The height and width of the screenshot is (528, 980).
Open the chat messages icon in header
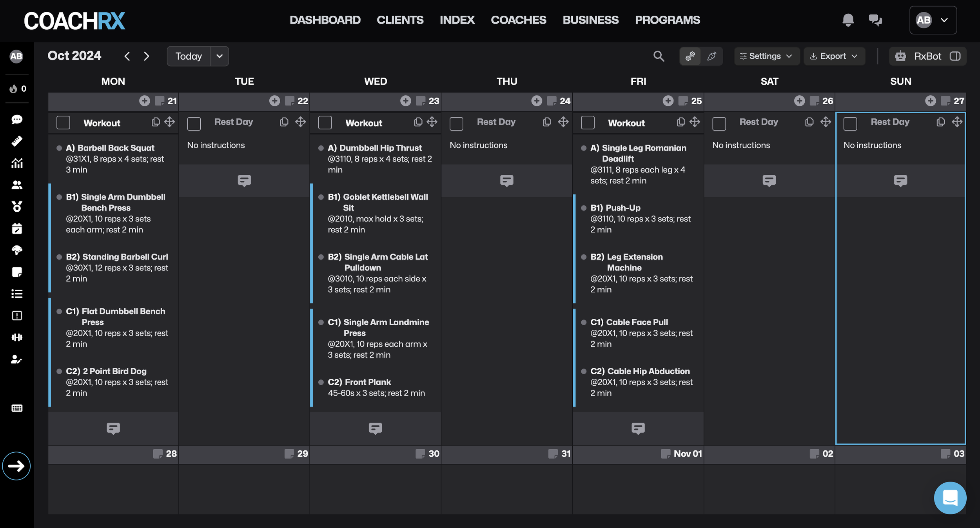pos(875,20)
